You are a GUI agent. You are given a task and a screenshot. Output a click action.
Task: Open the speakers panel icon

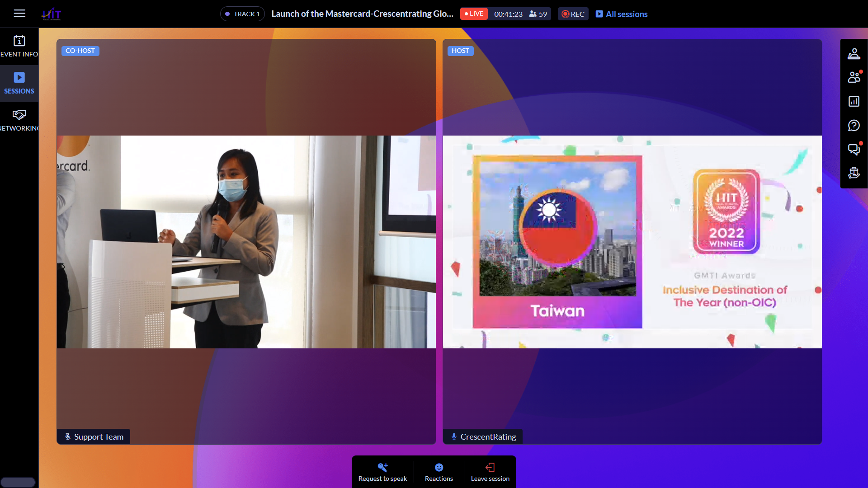854,54
